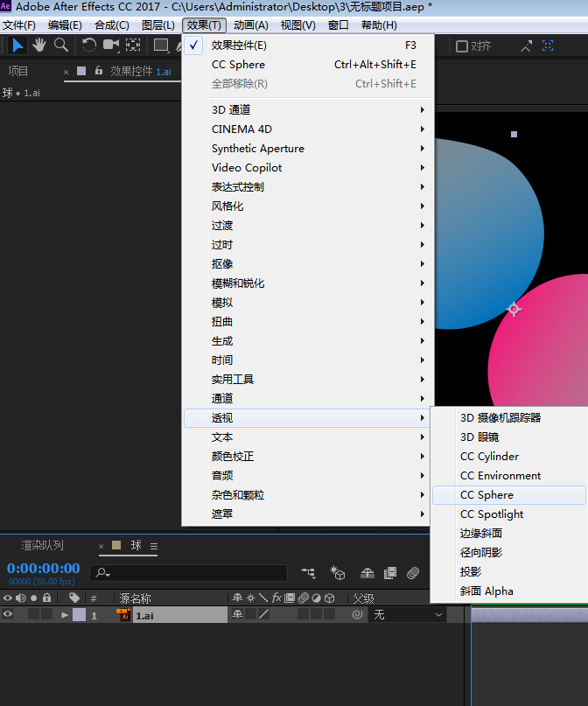This screenshot has height=706, width=588.
Task: Expand the 3D 通道 submenu
Action: point(307,110)
